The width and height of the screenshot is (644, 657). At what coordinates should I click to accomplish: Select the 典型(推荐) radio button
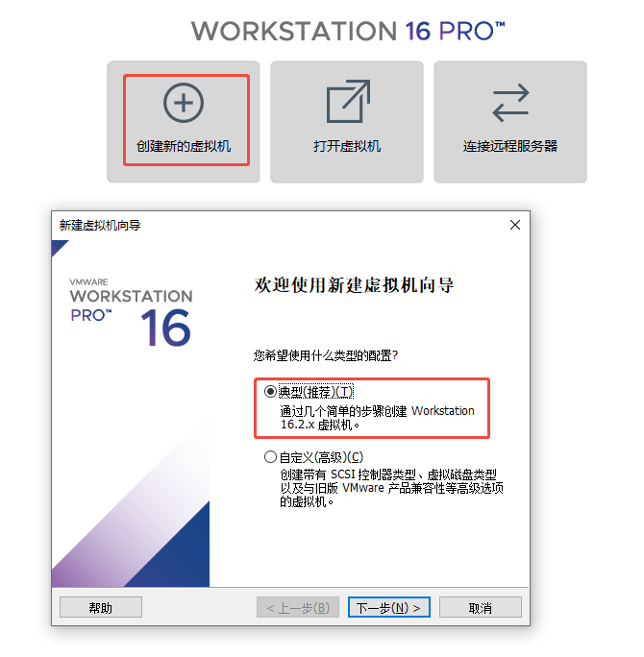pyautogui.click(x=270, y=392)
